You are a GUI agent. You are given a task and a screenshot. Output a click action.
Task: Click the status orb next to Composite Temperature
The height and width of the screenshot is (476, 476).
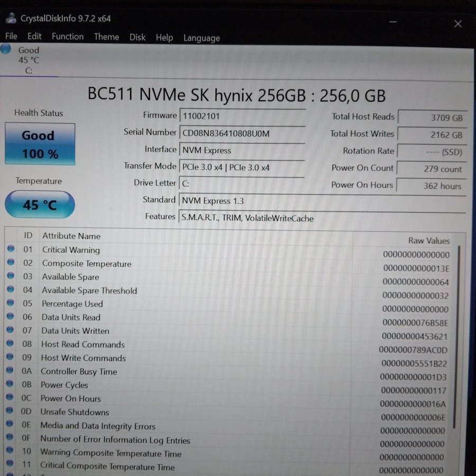point(11,263)
